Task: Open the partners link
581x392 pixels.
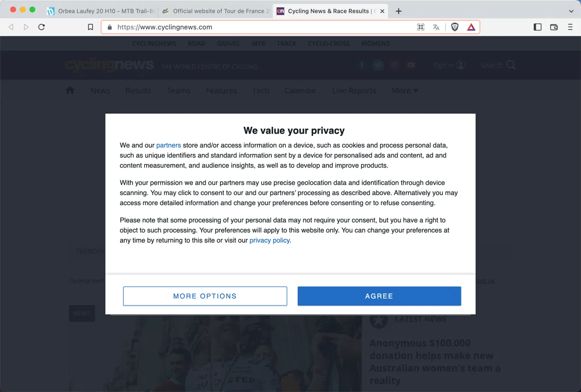Action: pyautogui.click(x=168, y=145)
